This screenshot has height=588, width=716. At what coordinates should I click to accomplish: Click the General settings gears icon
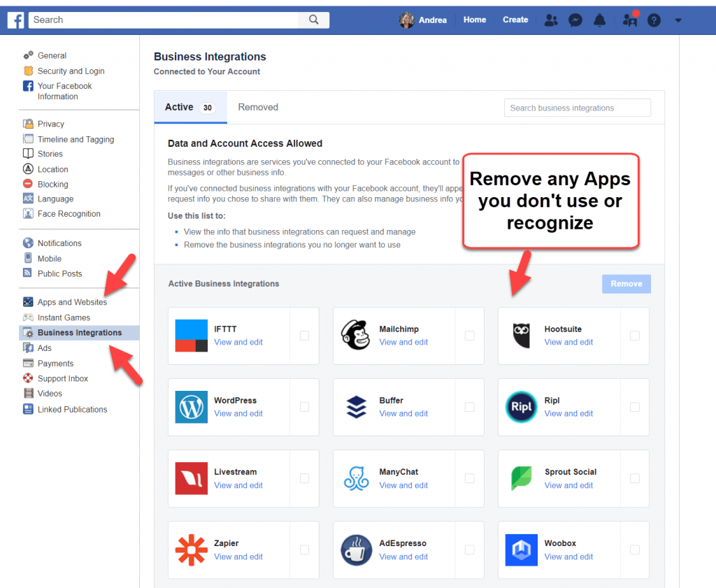tap(28, 55)
